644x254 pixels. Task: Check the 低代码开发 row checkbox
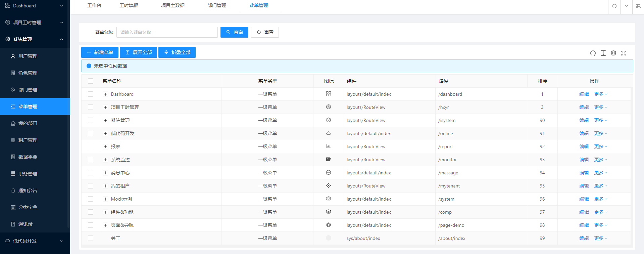pyautogui.click(x=91, y=133)
